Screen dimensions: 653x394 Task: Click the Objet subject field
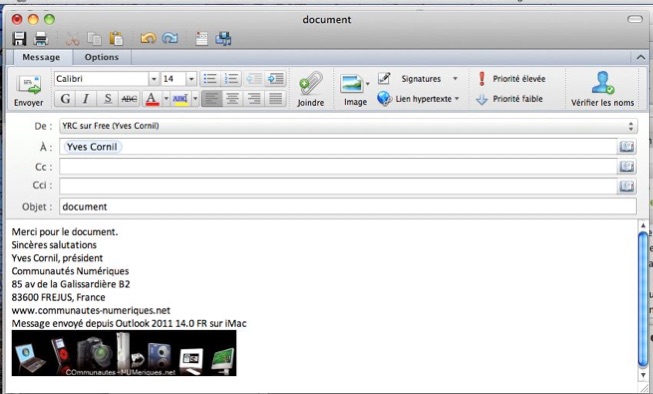point(348,207)
